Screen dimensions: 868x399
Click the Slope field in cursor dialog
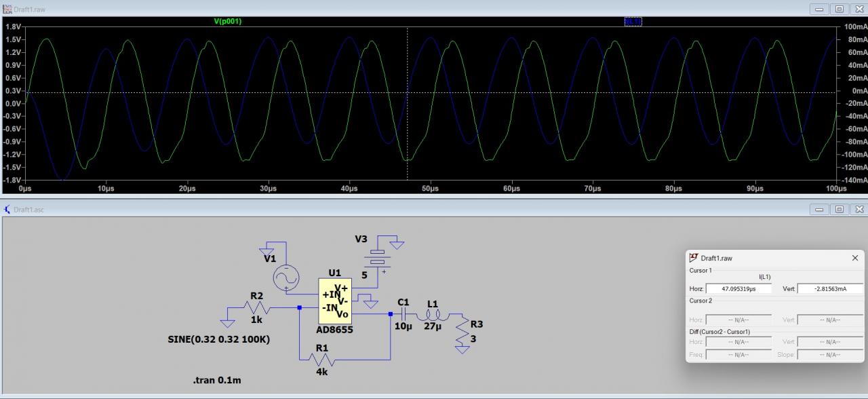[830, 354]
